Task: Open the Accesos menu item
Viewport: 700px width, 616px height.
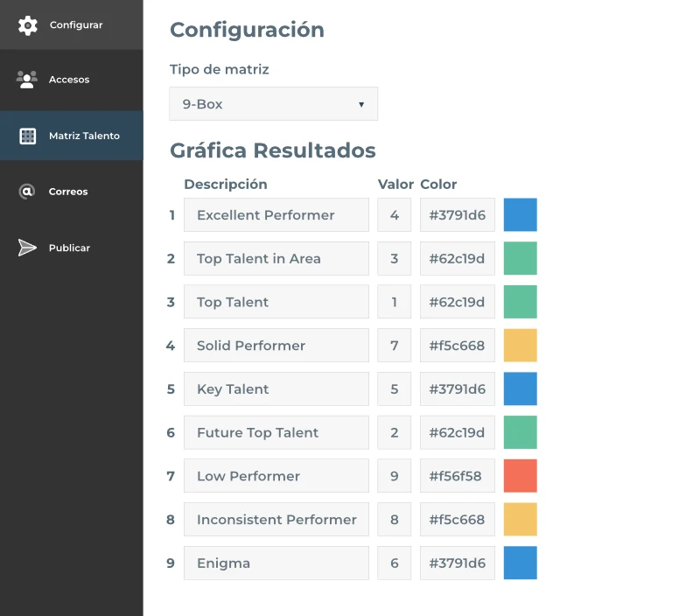Action: pyautogui.click(x=69, y=80)
